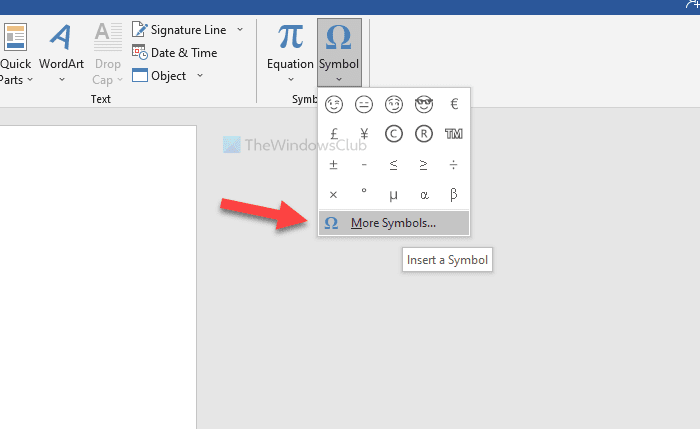
Task: Insert the smiling blushing face emoji
Action: [x=394, y=104]
